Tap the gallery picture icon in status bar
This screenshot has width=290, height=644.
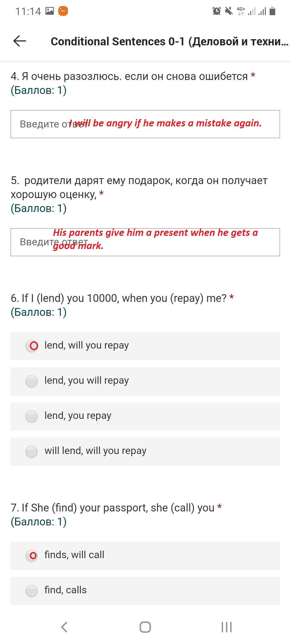50,11
